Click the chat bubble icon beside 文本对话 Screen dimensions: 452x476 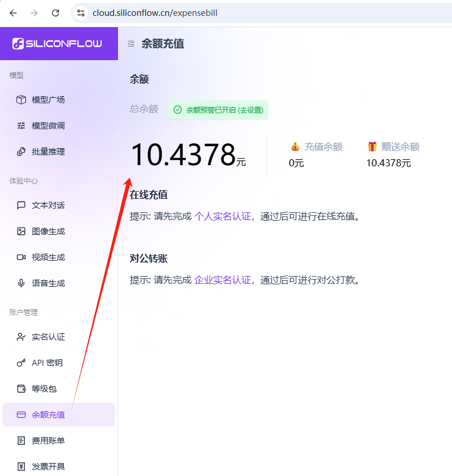pyautogui.click(x=21, y=205)
